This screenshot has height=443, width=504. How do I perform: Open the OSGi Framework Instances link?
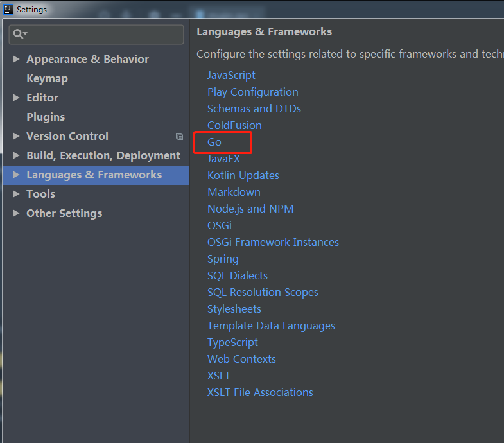(x=273, y=243)
